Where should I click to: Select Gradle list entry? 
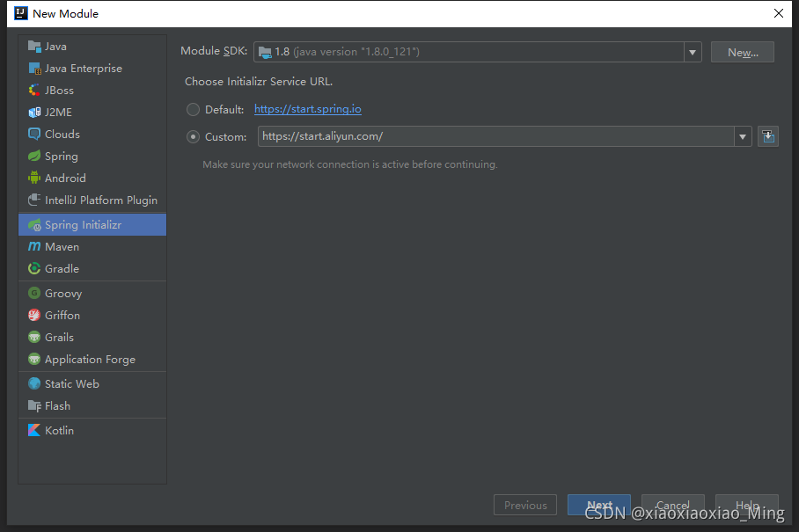[x=92, y=268]
